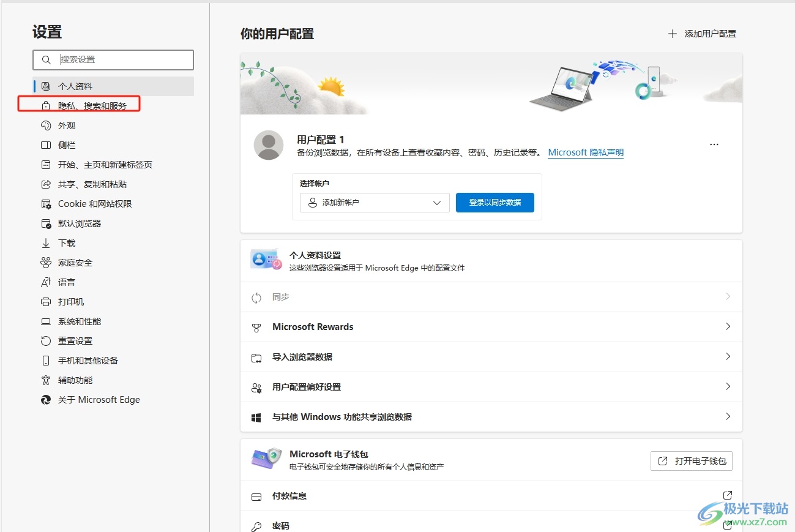Click the System and performance (系统和性能) icon

pos(45,321)
